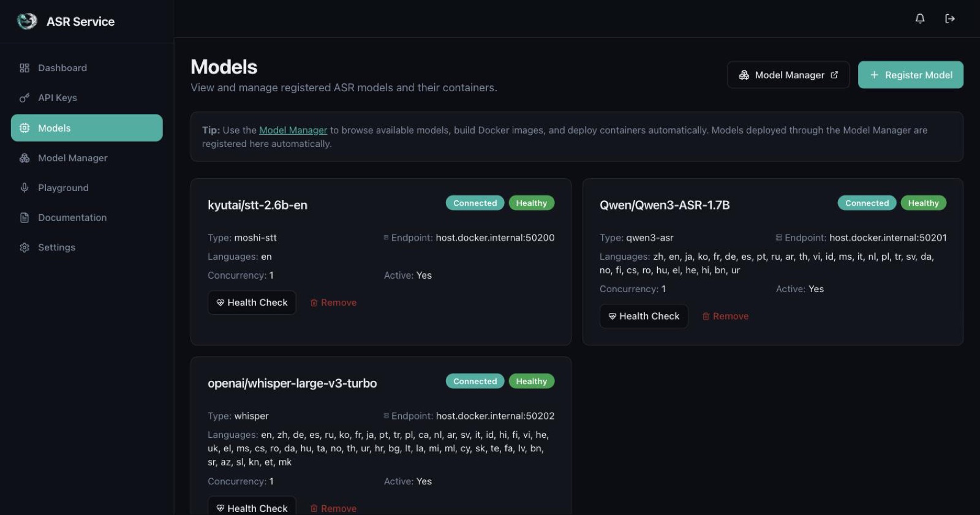
Task: Run Health Check on kyutai/stt-2.6b-en
Action: click(x=252, y=303)
